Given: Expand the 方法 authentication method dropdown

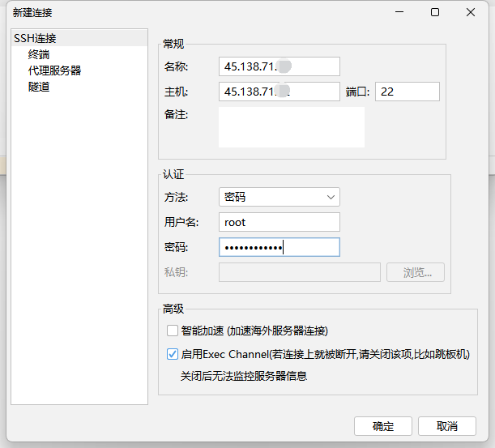Looking at the screenshot, I should 279,197.
